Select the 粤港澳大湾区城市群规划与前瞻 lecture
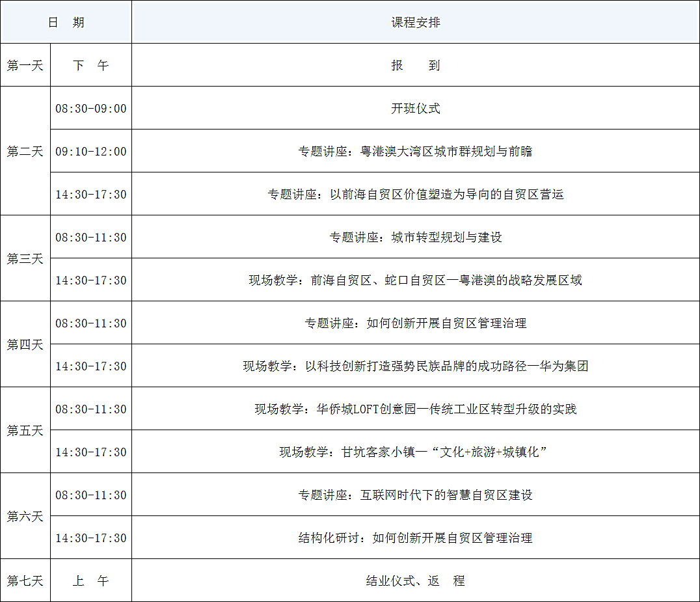Image resolution: width=700 pixels, height=602 pixels. click(416, 151)
